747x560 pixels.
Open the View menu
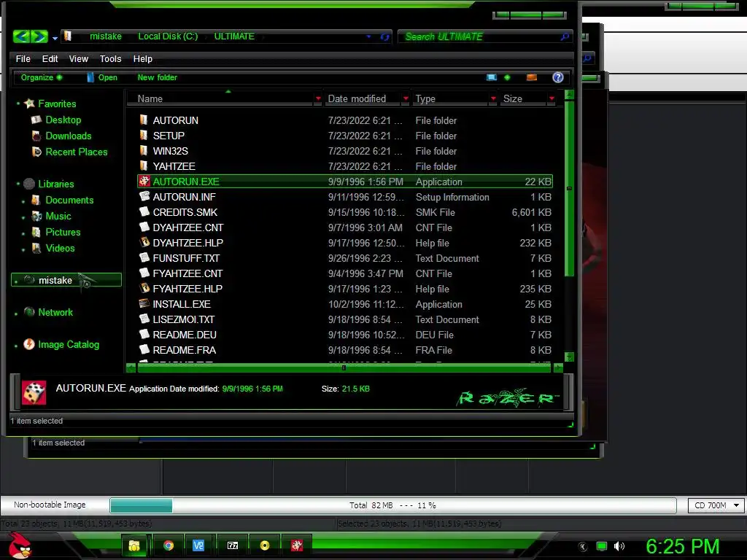pos(79,58)
